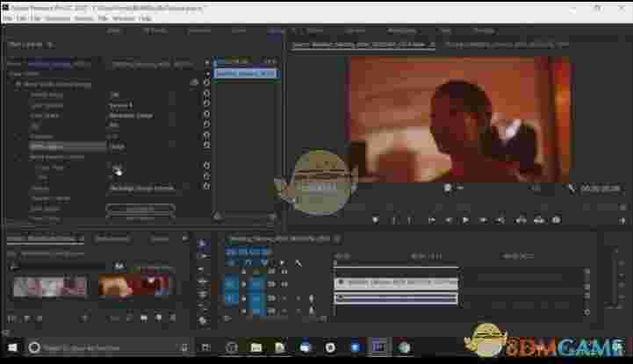Screen dimensions: 633x364
Task: Open timeline display settings wrench
Action: point(299,263)
